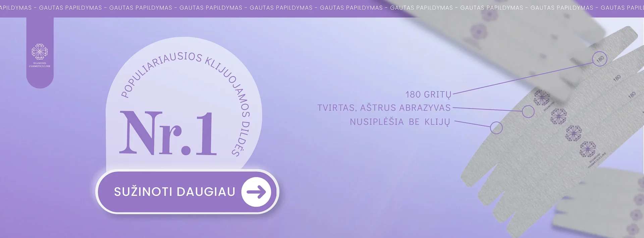Click the large "Nr.1" headline
Screen dimensions: 644x238
[x=168, y=134]
